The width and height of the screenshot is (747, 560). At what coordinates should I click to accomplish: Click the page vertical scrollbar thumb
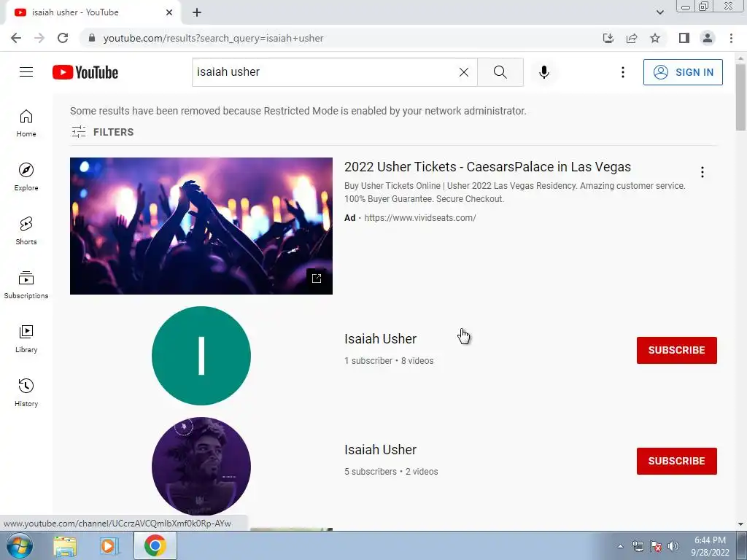point(740,98)
